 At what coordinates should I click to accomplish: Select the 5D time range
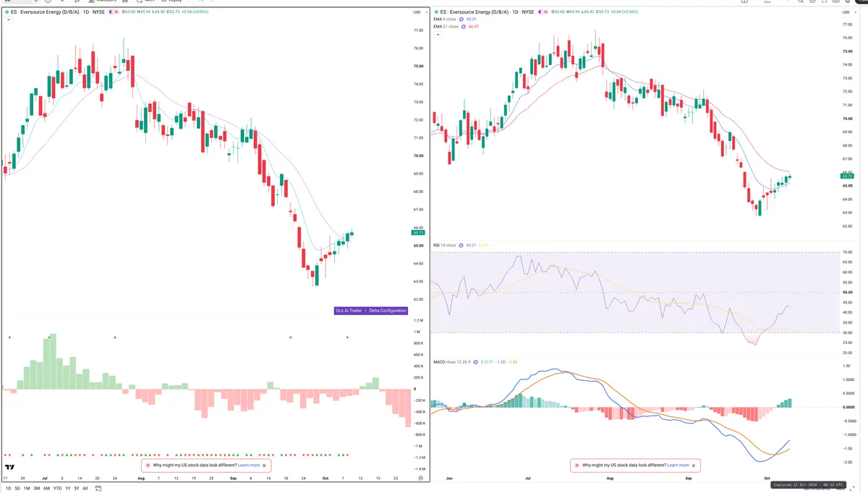pos(17,489)
